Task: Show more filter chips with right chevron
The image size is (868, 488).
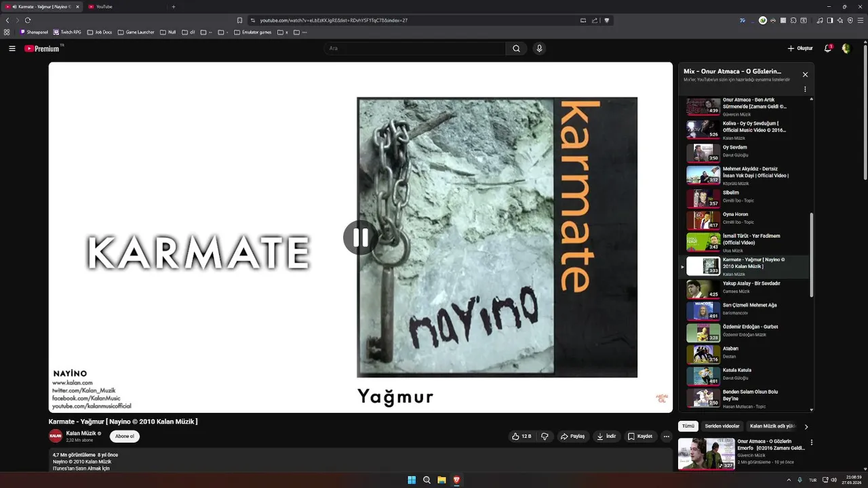Action: [x=806, y=427]
